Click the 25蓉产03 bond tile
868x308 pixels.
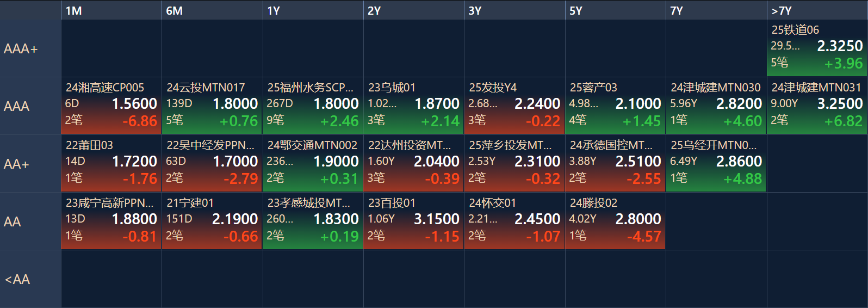[615, 106]
